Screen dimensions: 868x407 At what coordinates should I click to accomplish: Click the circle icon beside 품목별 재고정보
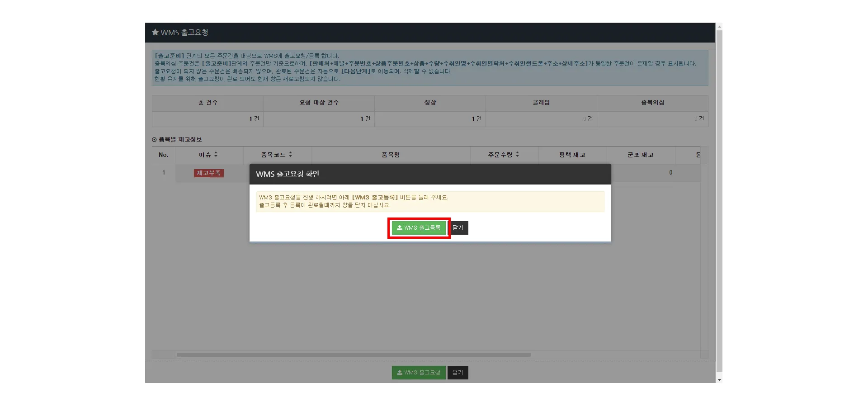154,140
